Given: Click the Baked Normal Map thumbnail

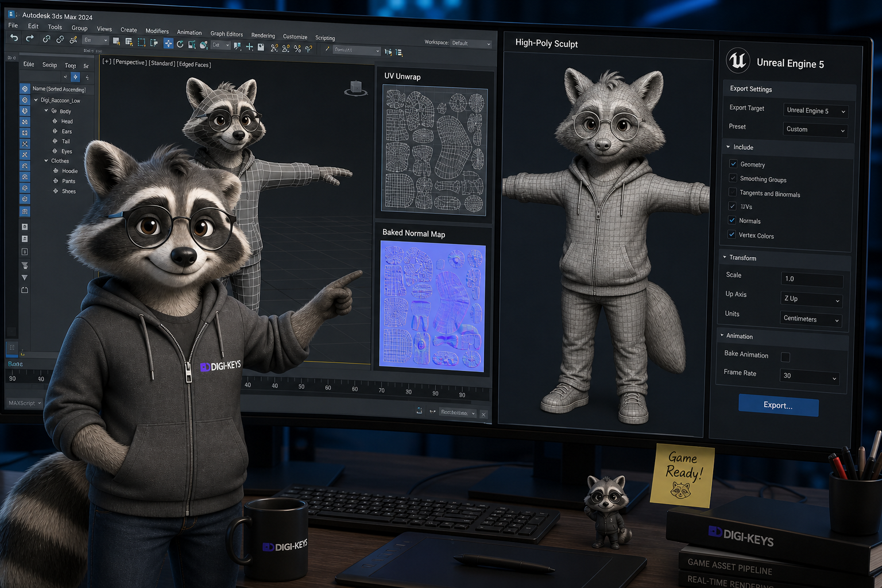Looking at the screenshot, I should point(433,306).
